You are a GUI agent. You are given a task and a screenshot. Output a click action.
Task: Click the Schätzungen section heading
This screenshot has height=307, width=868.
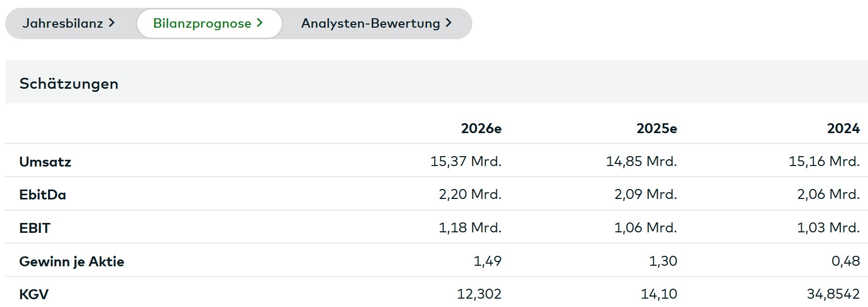69,83
